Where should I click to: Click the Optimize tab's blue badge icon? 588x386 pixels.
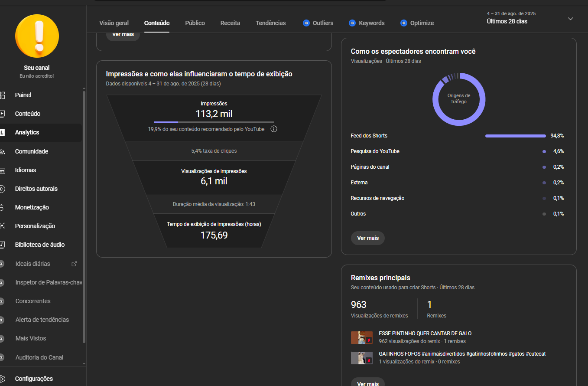(x=404, y=23)
